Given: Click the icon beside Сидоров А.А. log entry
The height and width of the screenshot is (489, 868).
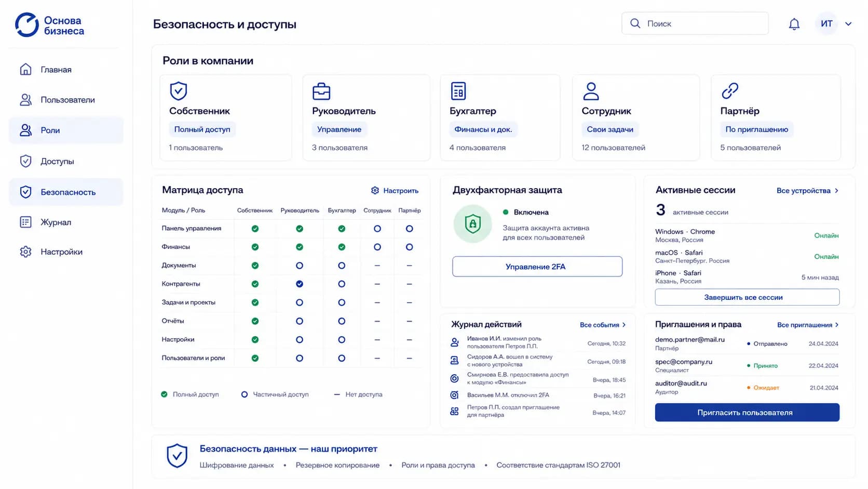Looking at the screenshot, I should [454, 361].
